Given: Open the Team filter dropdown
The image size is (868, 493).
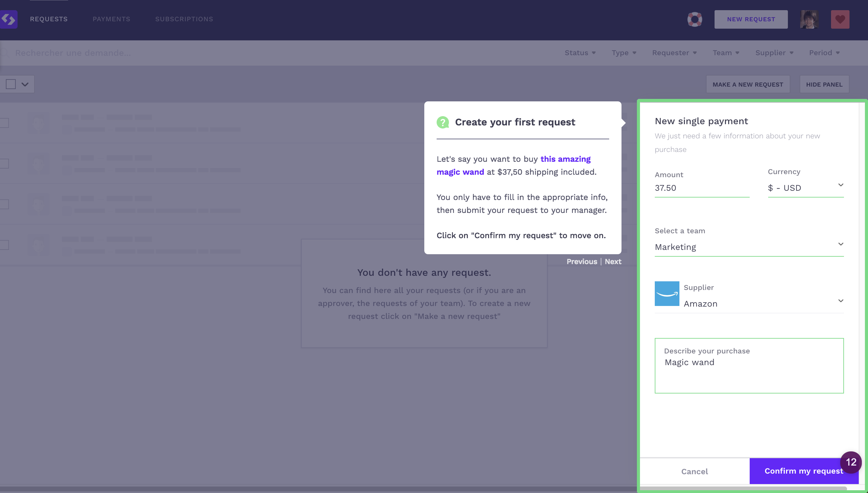Looking at the screenshot, I should click(726, 53).
